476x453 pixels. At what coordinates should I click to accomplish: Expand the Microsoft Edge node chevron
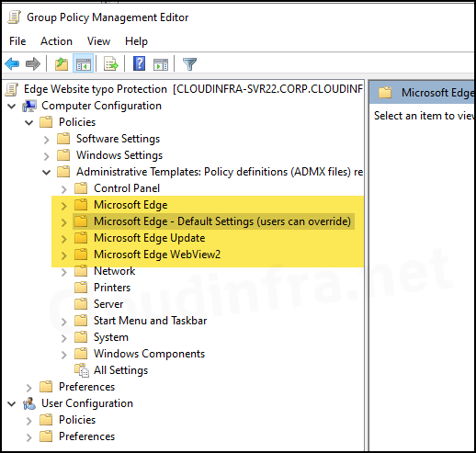tap(64, 206)
